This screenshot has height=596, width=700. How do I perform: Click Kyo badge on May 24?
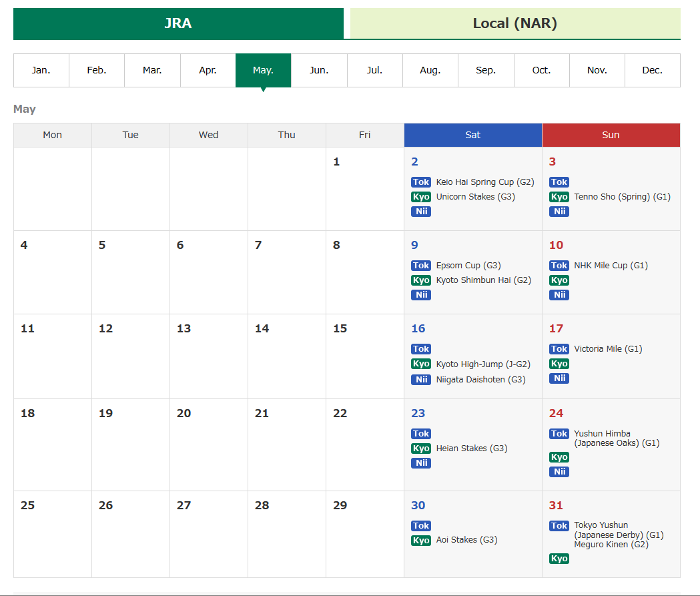pyautogui.click(x=559, y=457)
